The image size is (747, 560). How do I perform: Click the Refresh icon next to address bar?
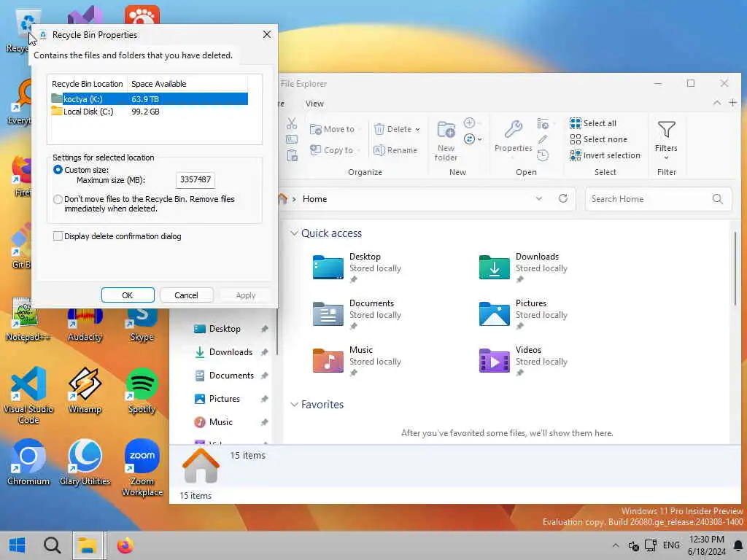[563, 198]
